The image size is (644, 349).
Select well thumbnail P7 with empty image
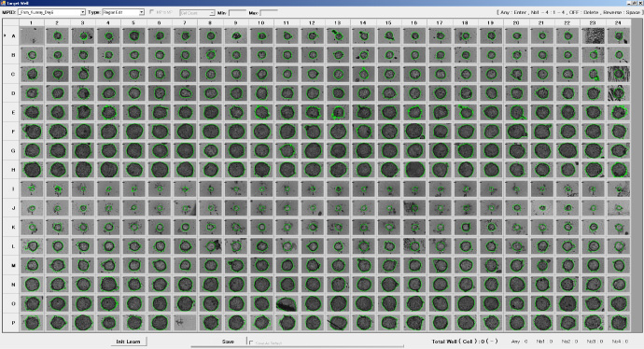185,323
